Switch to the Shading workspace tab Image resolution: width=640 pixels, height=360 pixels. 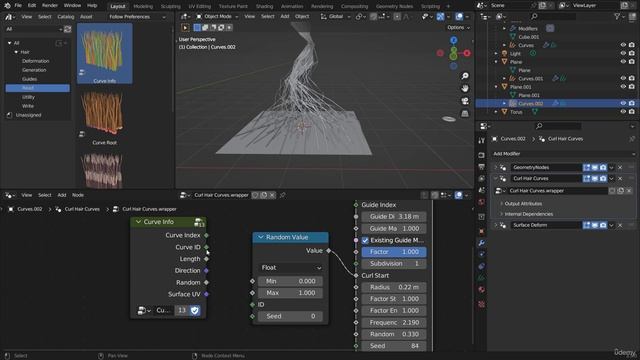(264, 6)
